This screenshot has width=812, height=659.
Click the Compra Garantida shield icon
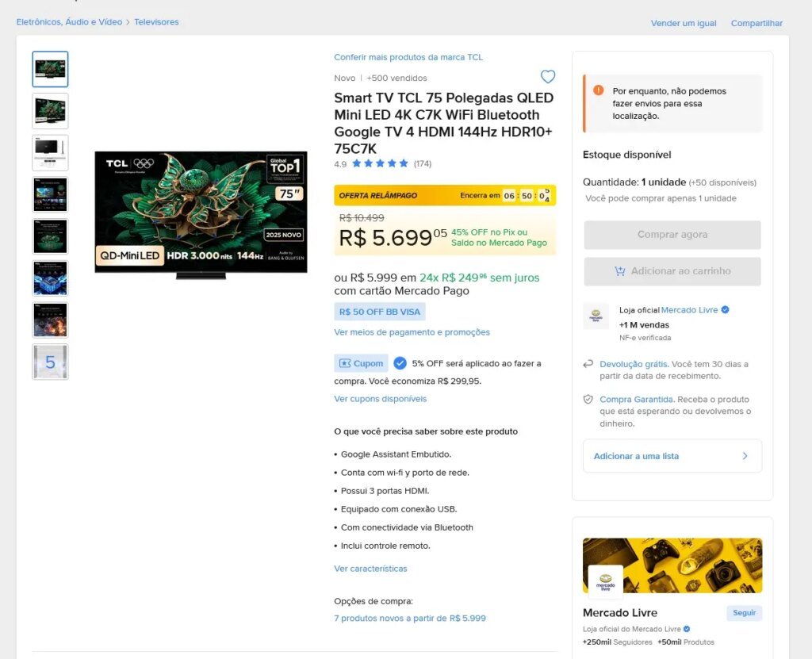point(588,400)
